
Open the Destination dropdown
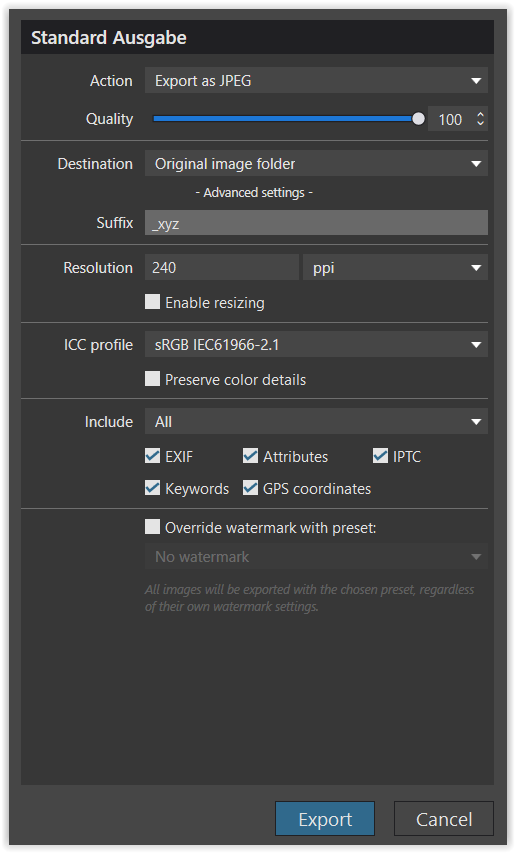(316, 164)
